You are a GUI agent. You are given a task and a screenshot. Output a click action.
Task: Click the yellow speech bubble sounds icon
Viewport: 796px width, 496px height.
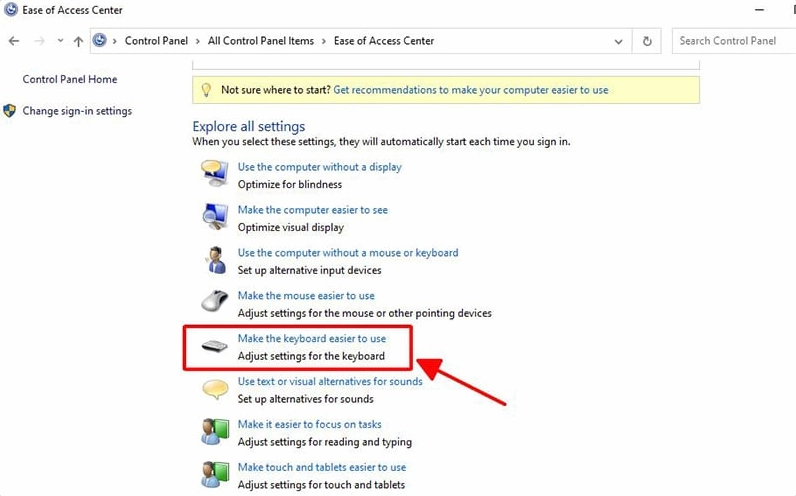click(215, 389)
